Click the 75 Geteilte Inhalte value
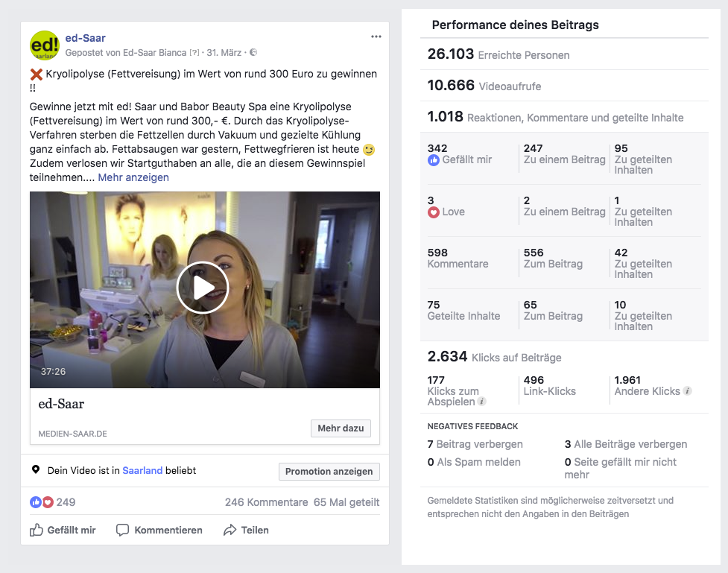 (463, 310)
